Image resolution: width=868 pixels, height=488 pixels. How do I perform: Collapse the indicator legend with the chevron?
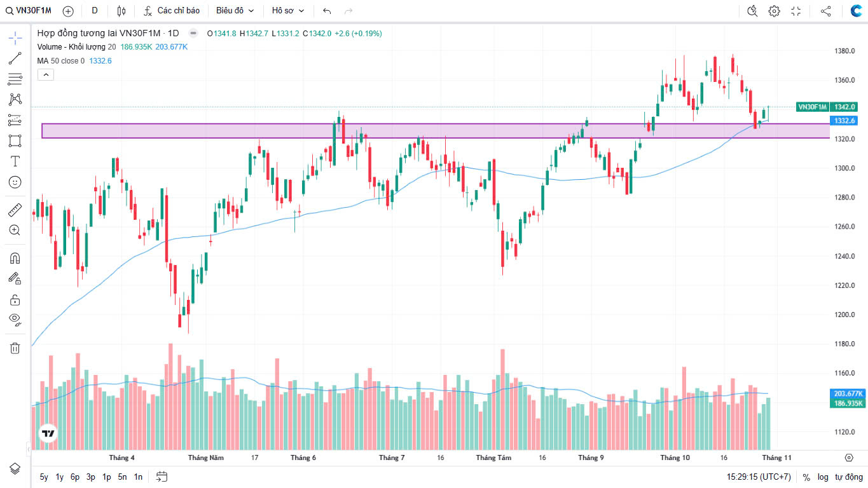tap(46, 75)
